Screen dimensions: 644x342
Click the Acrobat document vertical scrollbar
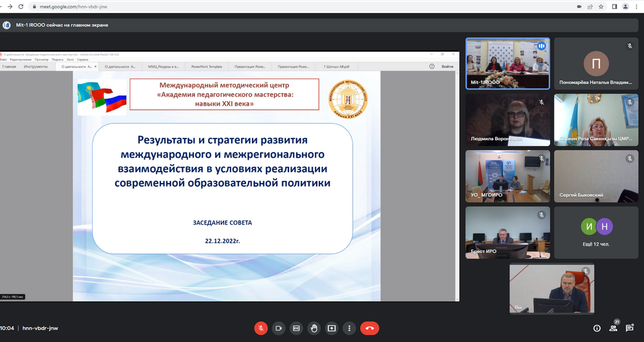pos(457,186)
